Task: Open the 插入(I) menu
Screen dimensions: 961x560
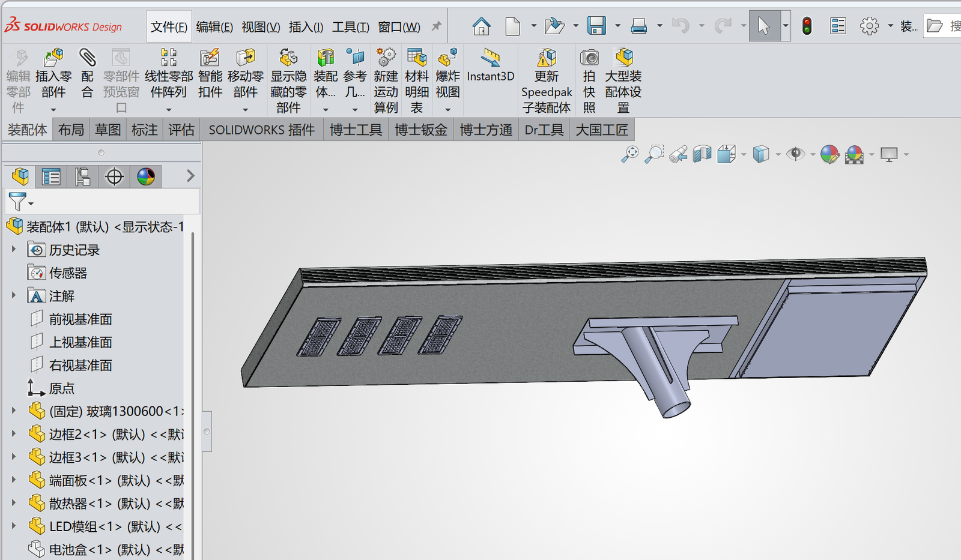Action: (x=306, y=26)
